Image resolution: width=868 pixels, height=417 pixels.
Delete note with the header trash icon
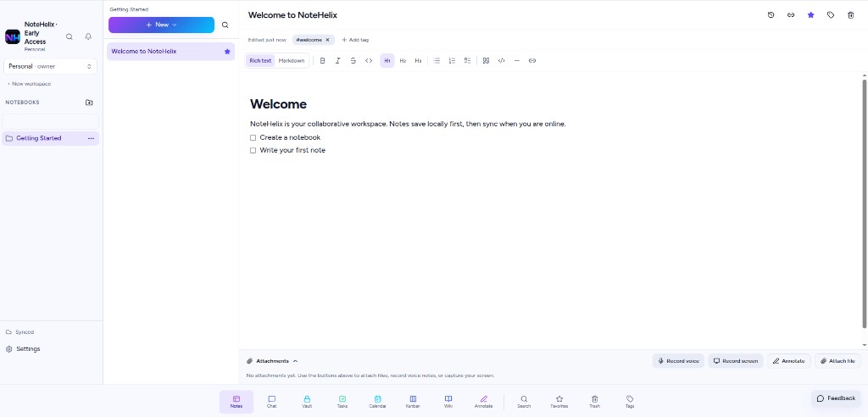click(851, 15)
